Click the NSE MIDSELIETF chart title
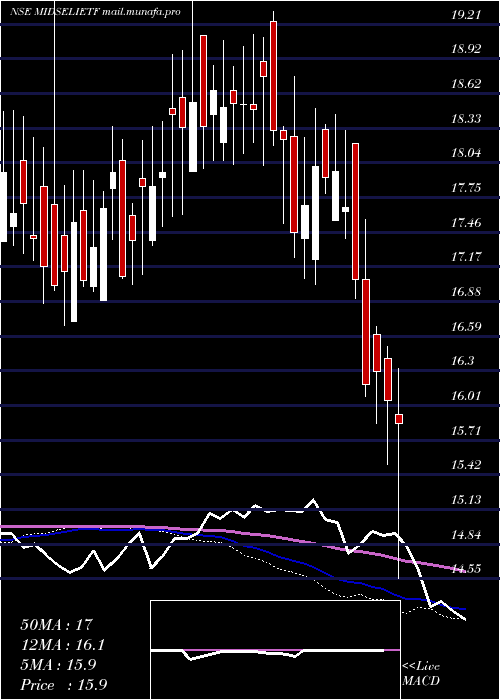This screenshot has height=700, width=500. coord(95,12)
